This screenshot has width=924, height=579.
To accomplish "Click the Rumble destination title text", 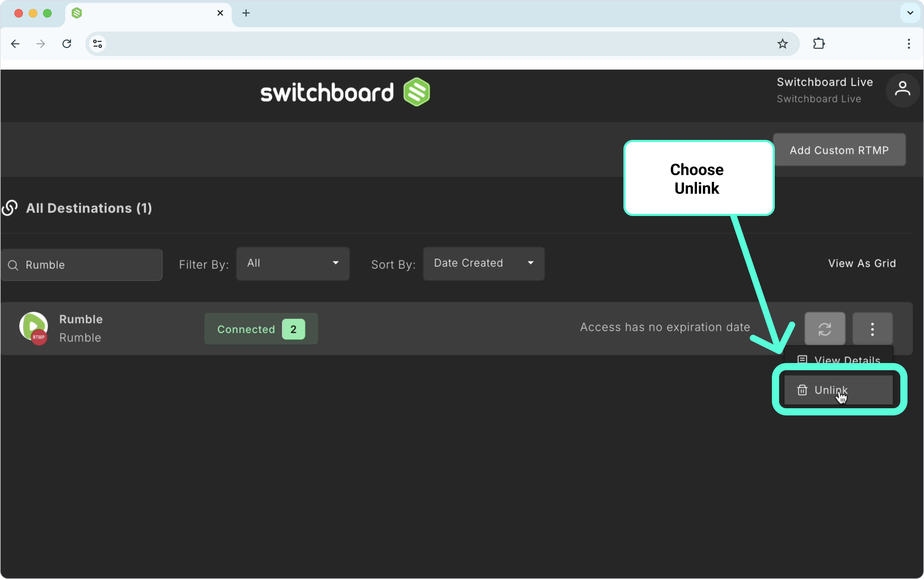I will point(81,319).
